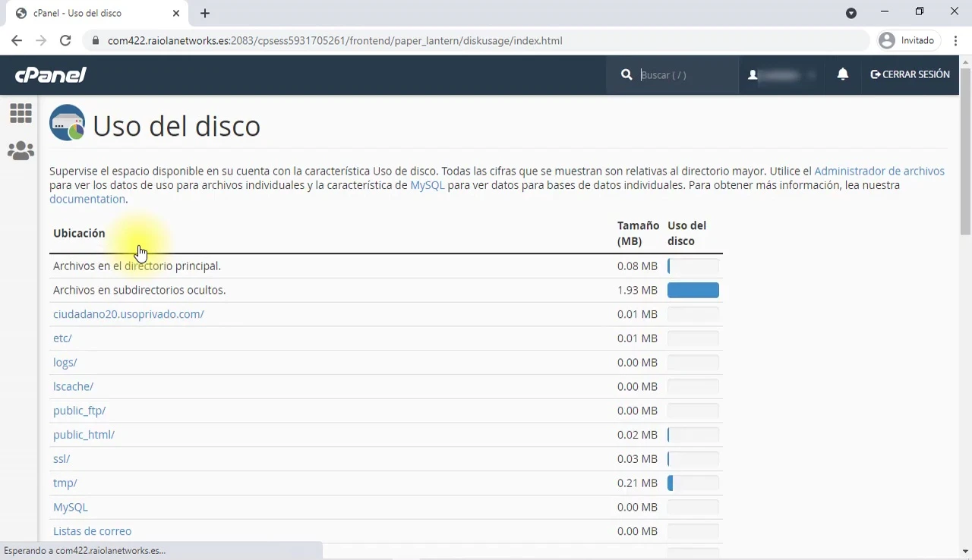This screenshot has width=972, height=560.
Task: Open the ssl/ directory link
Action: 62,459
